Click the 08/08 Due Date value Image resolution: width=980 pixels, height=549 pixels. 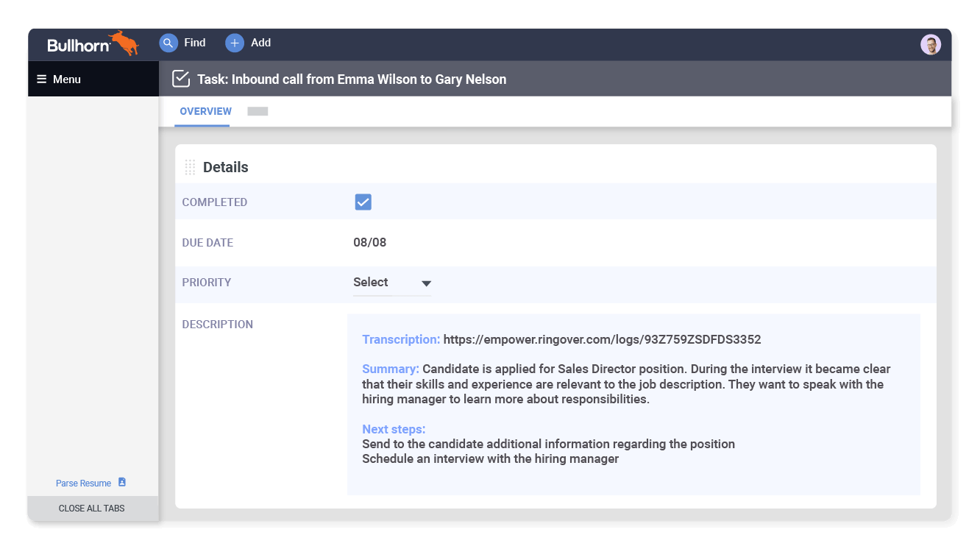[x=370, y=242]
